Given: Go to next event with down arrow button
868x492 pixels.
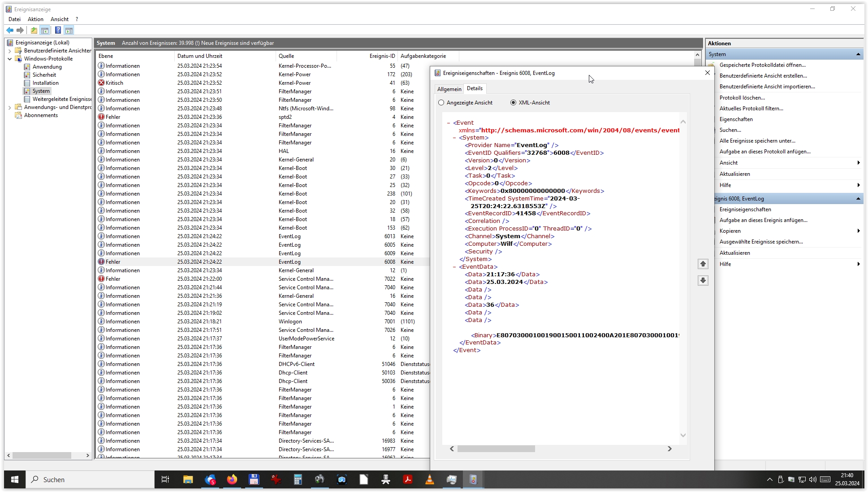Looking at the screenshot, I should tap(703, 280).
